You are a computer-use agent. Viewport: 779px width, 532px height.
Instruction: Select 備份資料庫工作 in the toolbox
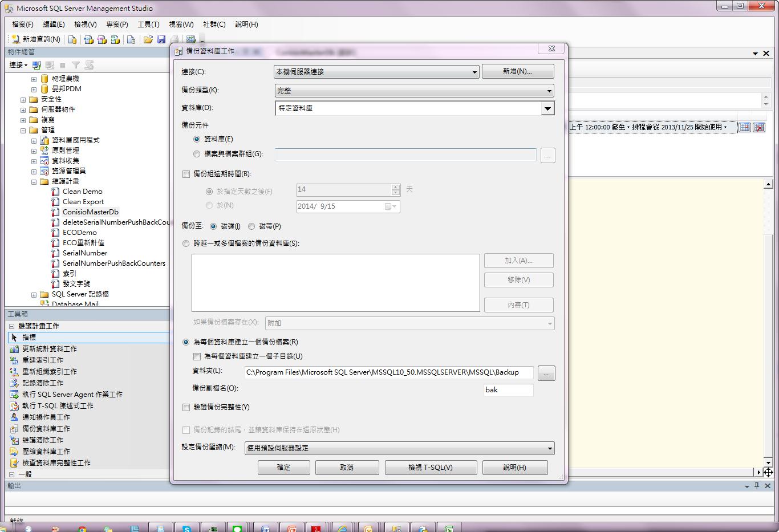click(x=46, y=428)
